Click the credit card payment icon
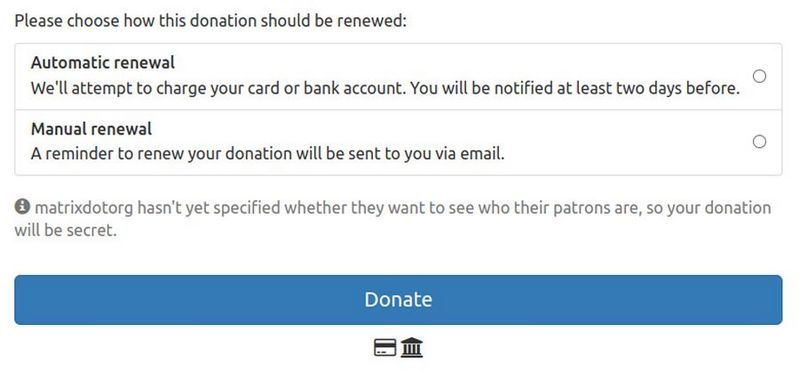 (x=385, y=348)
